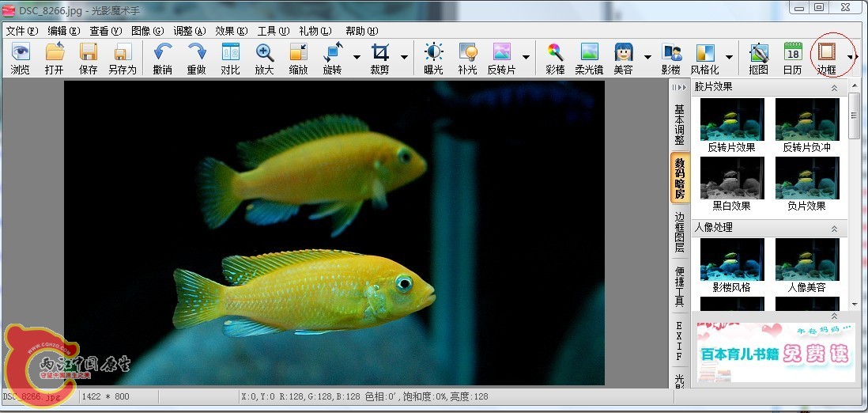The height and width of the screenshot is (413, 868).
Task: Choose 另存为 save-as icon
Action: click(x=123, y=59)
